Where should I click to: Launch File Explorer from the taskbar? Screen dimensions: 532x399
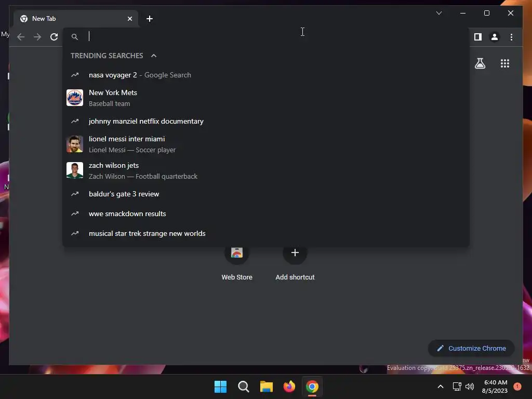267,387
